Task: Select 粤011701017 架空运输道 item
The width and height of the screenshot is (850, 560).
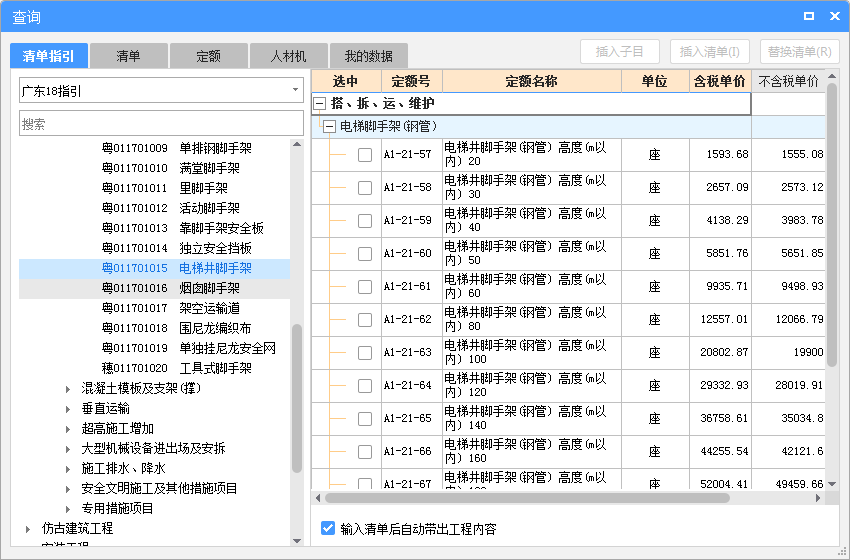Action: pos(171,308)
